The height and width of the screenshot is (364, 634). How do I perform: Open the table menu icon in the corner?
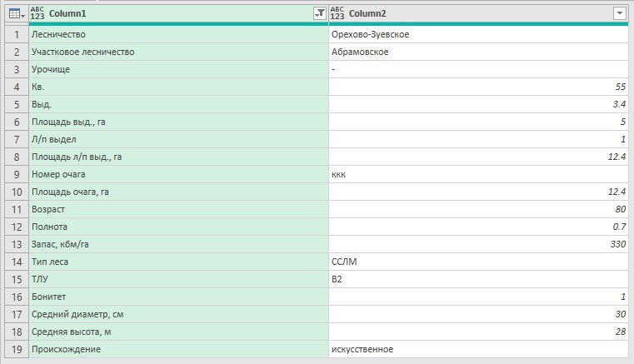(17, 14)
